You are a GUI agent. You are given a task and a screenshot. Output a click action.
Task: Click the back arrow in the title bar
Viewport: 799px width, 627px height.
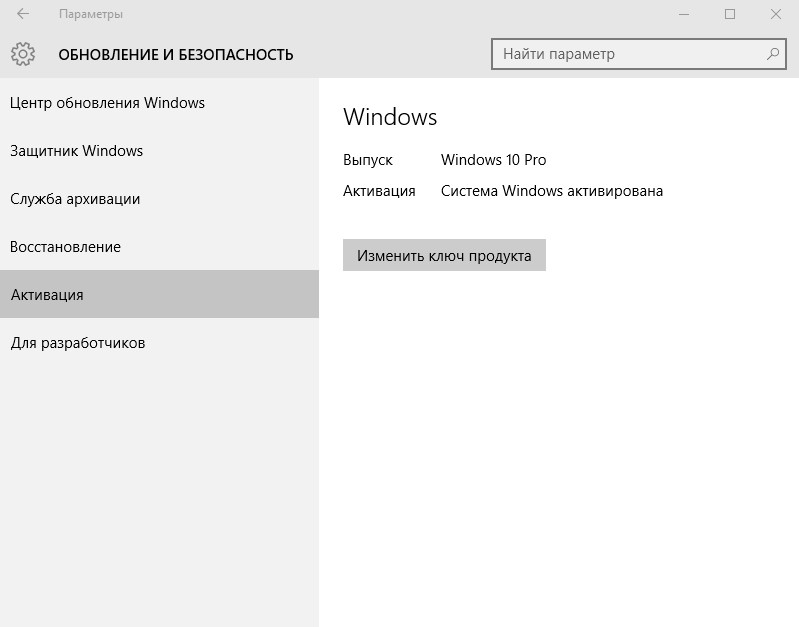(x=23, y=14)
